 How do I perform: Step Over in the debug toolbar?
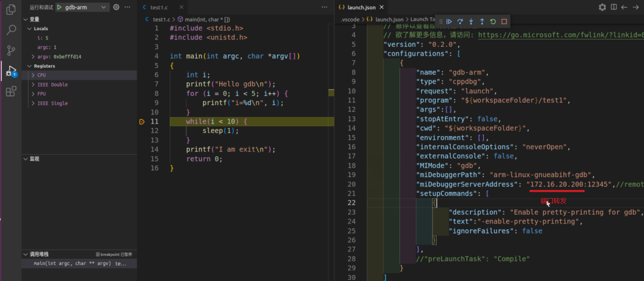point(460,22)
